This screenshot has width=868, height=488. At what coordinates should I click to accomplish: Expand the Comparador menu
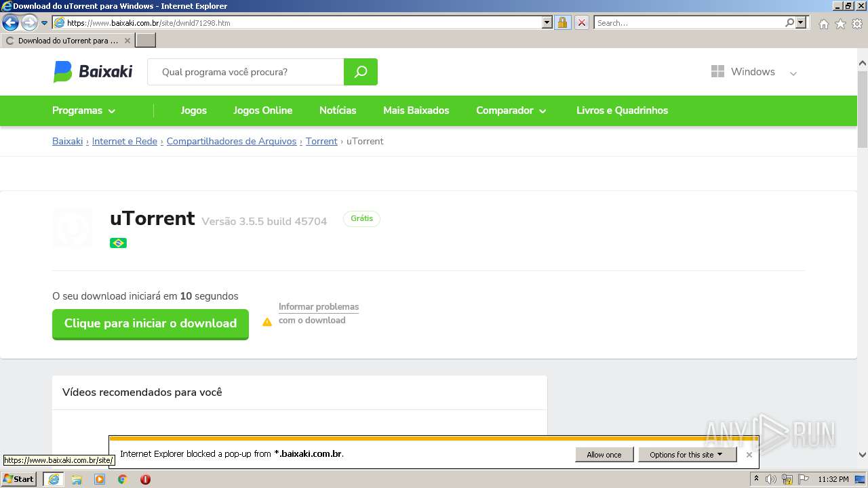tap(511, 110)
